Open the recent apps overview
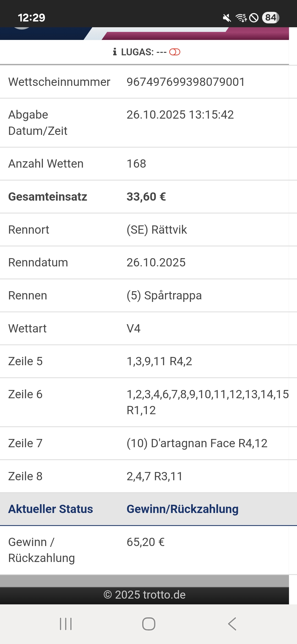 click(66, 624)
